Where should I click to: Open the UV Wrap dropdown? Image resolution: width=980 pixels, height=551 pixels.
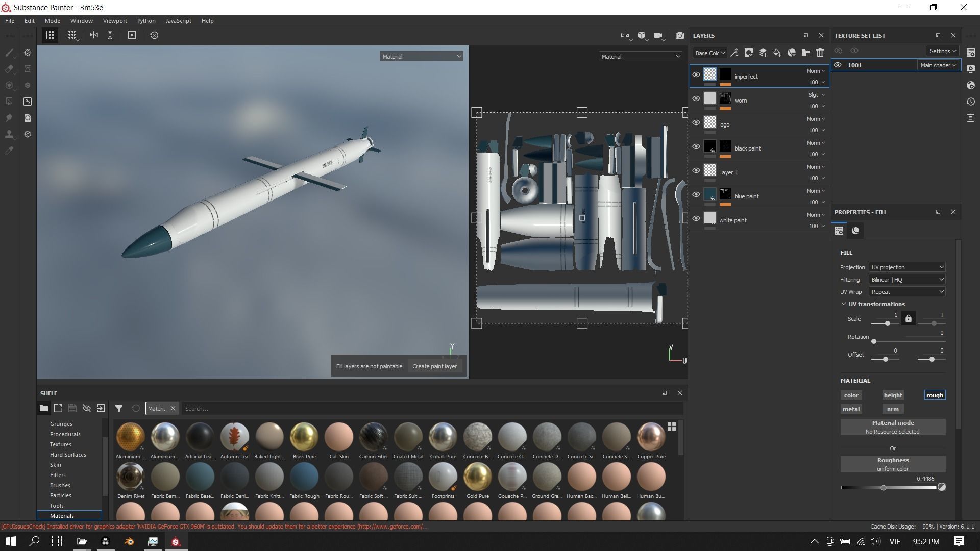click(x=906, y=292)
